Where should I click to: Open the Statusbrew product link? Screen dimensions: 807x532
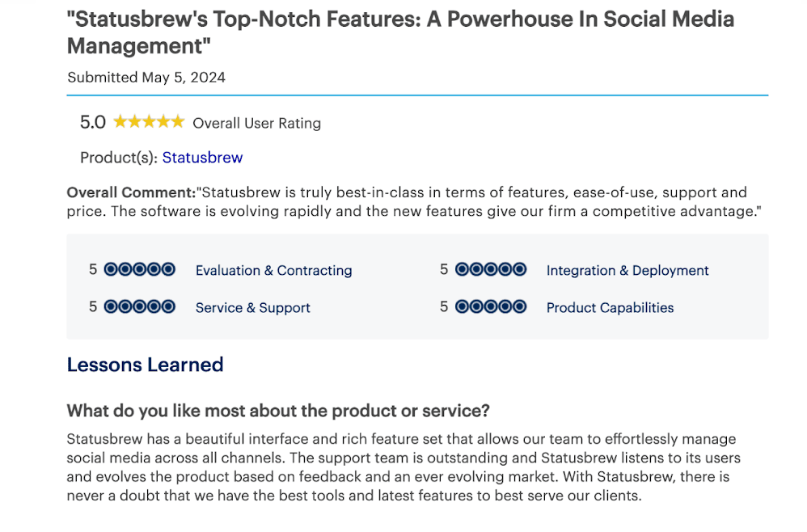pos(202,158)
